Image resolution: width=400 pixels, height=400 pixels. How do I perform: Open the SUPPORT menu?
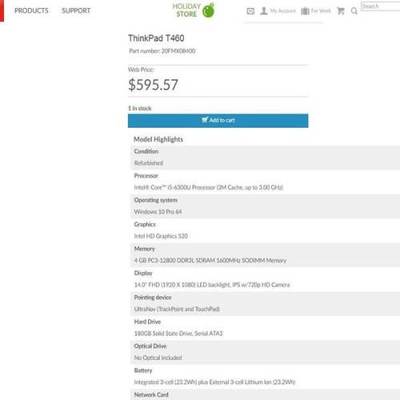(76, 11)
